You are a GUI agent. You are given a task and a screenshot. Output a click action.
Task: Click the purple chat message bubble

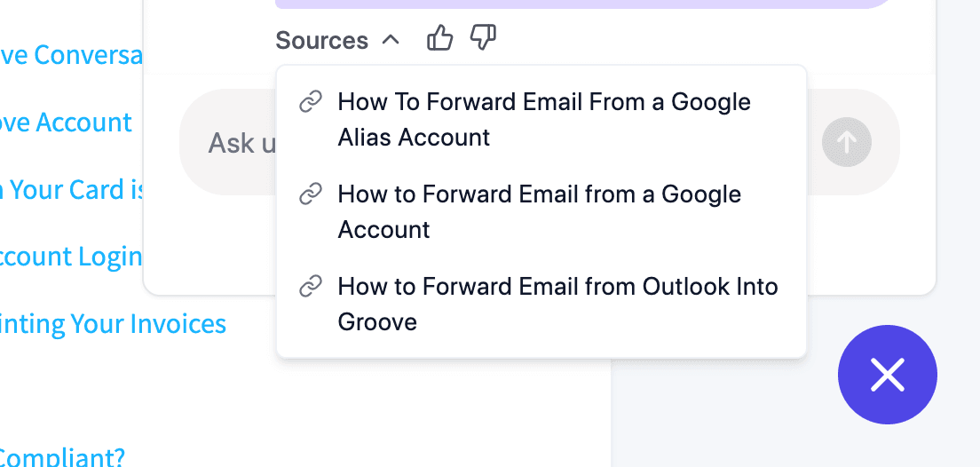586,4
